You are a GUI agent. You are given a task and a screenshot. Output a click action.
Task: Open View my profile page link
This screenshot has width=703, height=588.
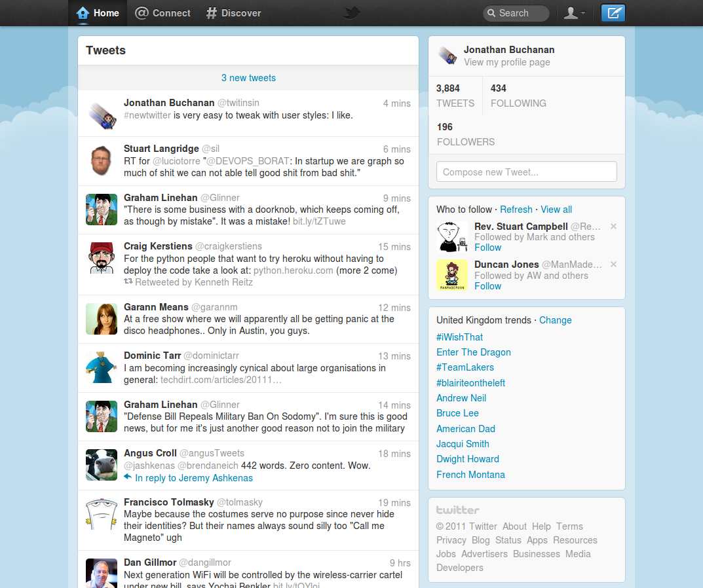[x=506, y=62]
